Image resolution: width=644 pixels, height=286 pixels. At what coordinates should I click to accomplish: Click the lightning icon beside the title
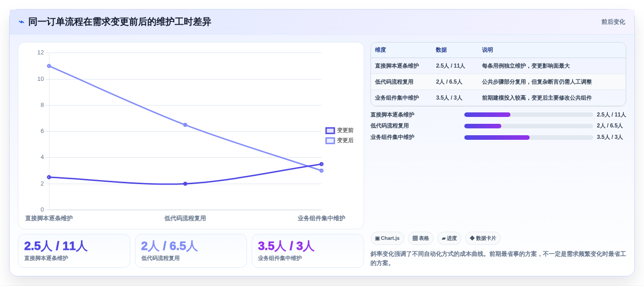point(21,22)
